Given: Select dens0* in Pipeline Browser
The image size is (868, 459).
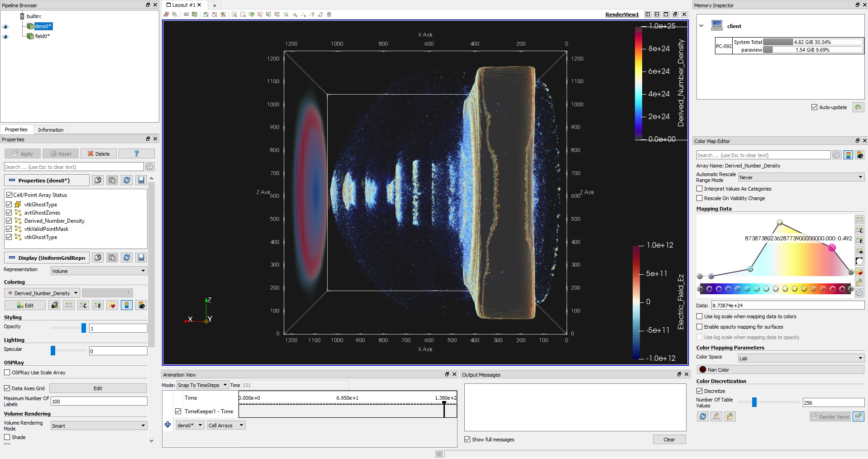Looking at the screenshot, I should point(43,26).
